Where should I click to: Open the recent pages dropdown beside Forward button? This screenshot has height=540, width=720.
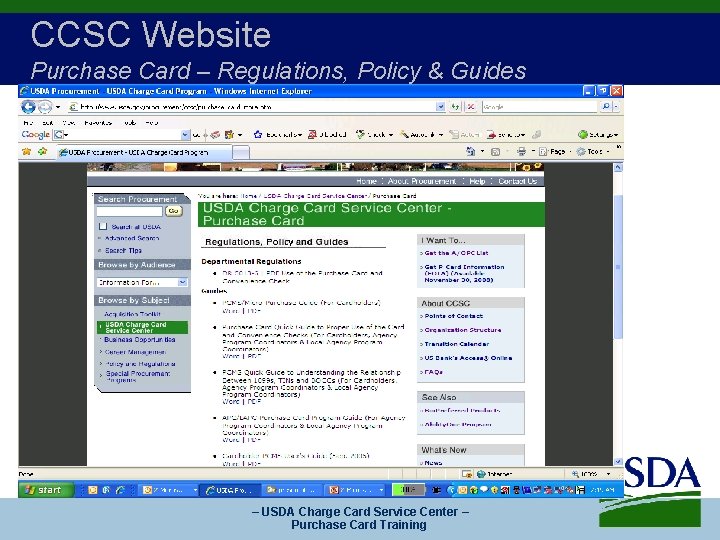tap(58, 107)
